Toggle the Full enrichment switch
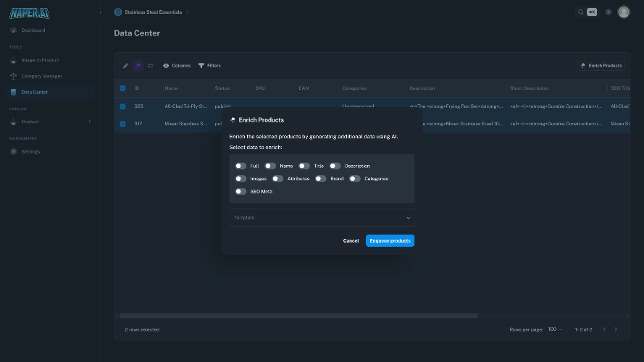Screen dimensions: 644x362 click(x=241, y=167)
